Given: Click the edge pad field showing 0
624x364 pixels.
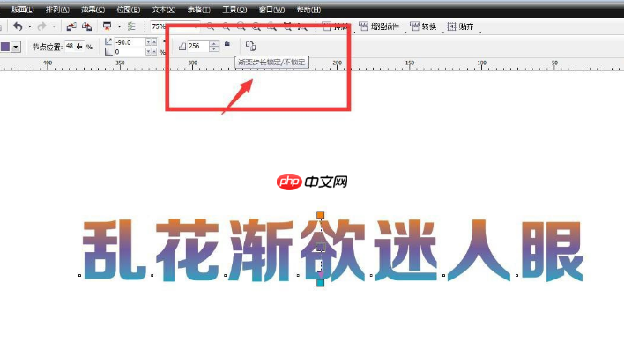Looking at the screenshot, I should [x=130, y=52].
